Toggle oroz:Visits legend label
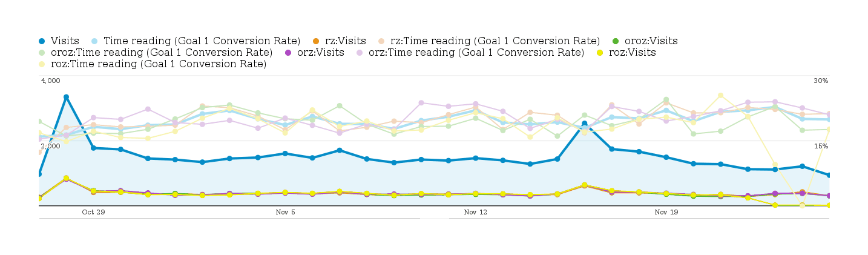Image resolution: width=868 pixels, height=255 pixels. pyautogui.click(x=651, y=41)
